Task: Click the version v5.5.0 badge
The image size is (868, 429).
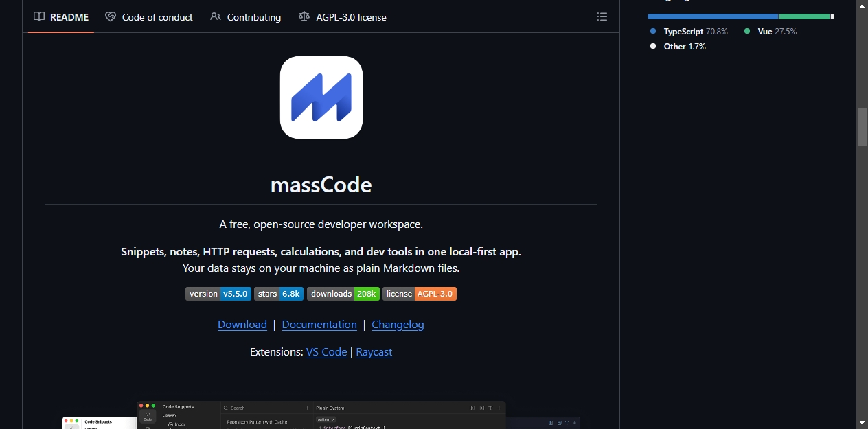Action: coord(218,294)
